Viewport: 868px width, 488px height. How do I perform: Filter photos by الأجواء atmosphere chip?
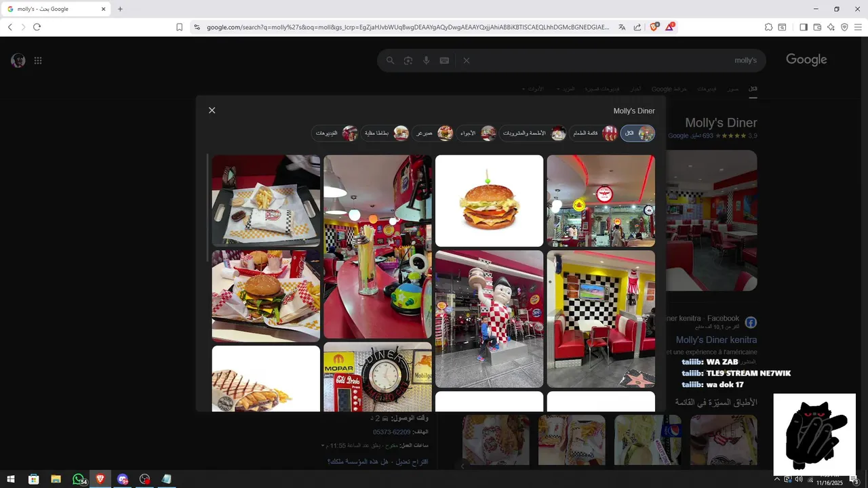click(477, 133)
